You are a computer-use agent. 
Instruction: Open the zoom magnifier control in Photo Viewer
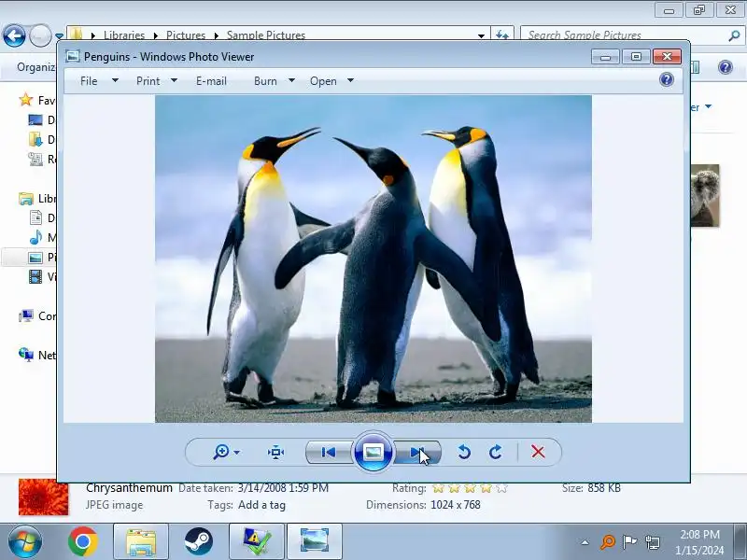point(221,452)
